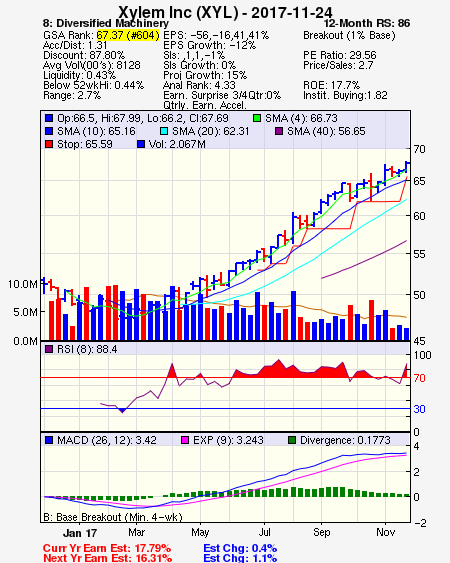Select the purple SMA (40) legend swatch
This screenshot has width=450, height=563.
[279, 131]
